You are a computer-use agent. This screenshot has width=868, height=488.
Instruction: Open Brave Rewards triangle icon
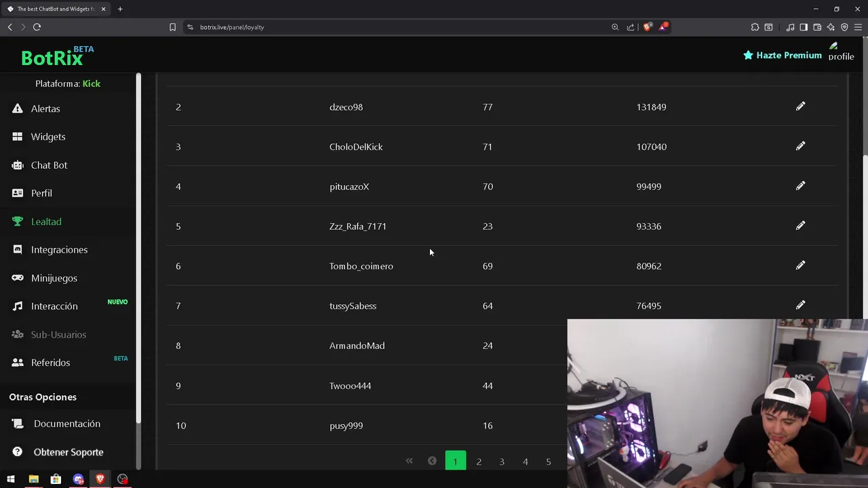click(663, 27)
